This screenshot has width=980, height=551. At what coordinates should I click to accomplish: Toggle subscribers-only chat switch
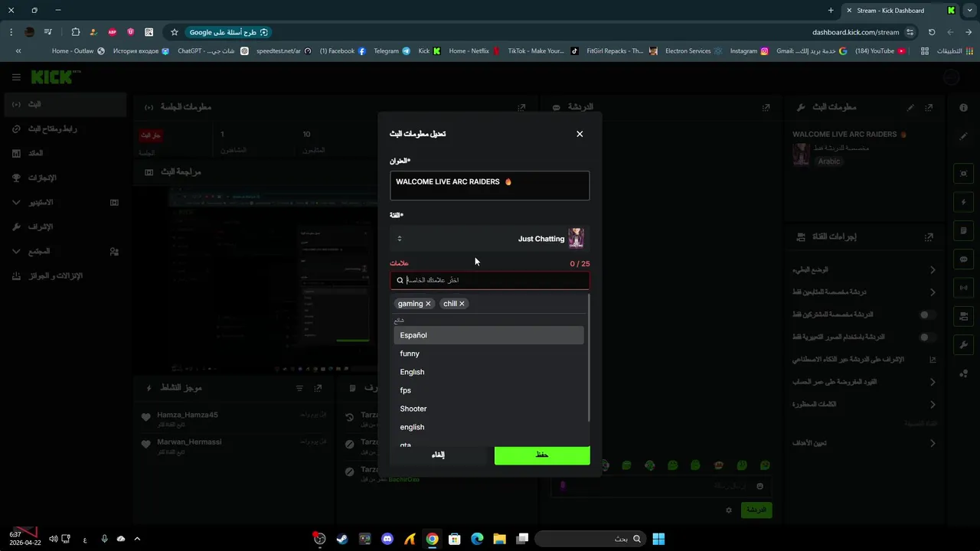(x=926, y=315)
